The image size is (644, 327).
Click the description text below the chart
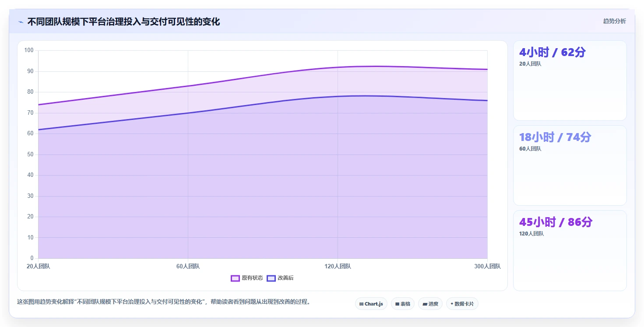[x=164, y=302]
